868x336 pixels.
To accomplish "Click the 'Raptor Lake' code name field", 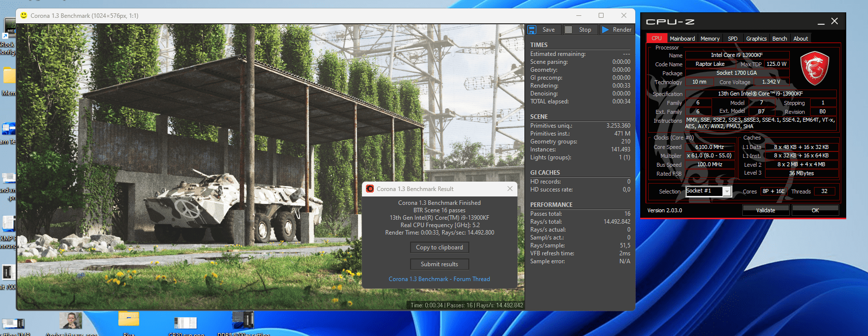I will [710, 64].
